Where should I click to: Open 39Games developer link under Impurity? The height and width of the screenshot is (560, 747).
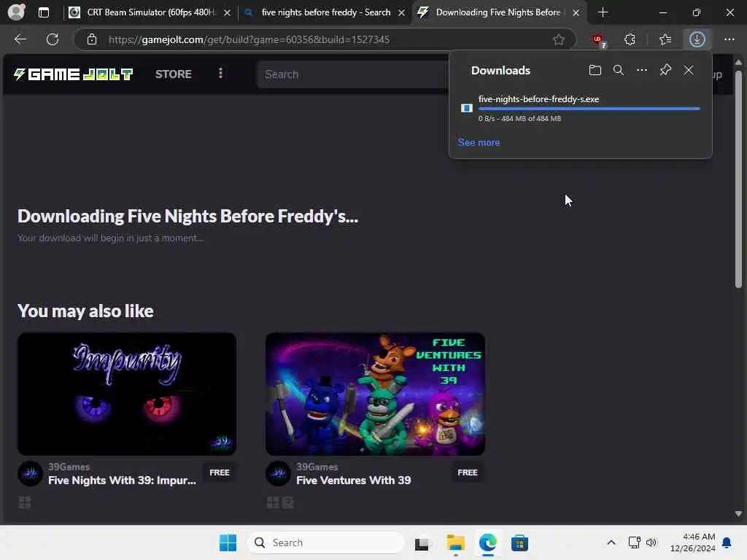coord(69,467)
